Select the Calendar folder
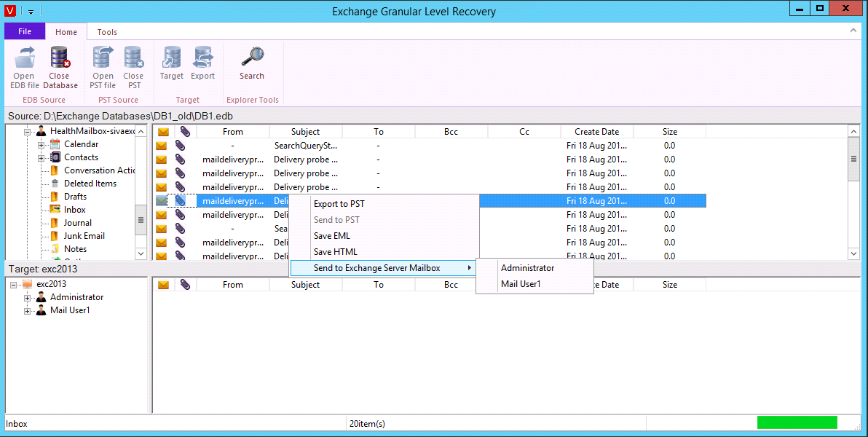Screen dimensions: 868x437 pyautogui.click(x=81, y=144)
